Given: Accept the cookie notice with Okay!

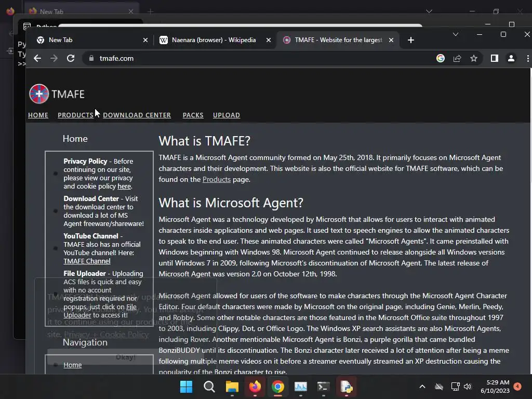Looking at the screenshot, I should [126, 357].
